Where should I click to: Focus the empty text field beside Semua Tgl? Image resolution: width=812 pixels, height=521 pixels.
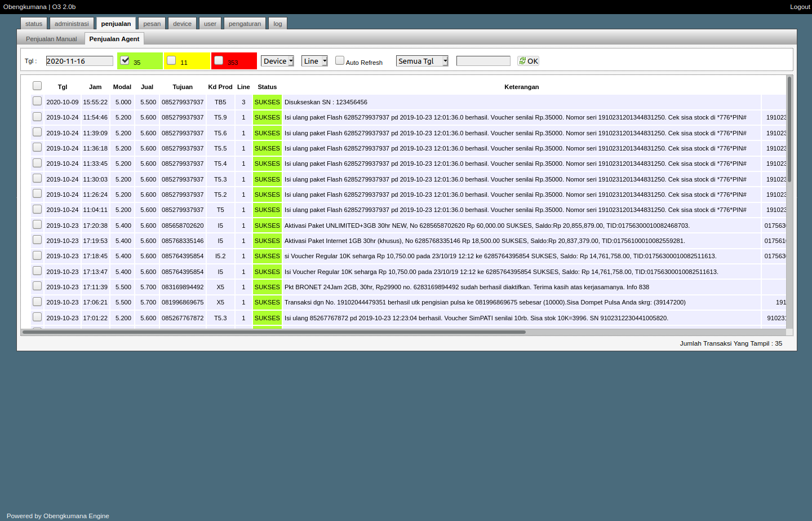point(483,61)
